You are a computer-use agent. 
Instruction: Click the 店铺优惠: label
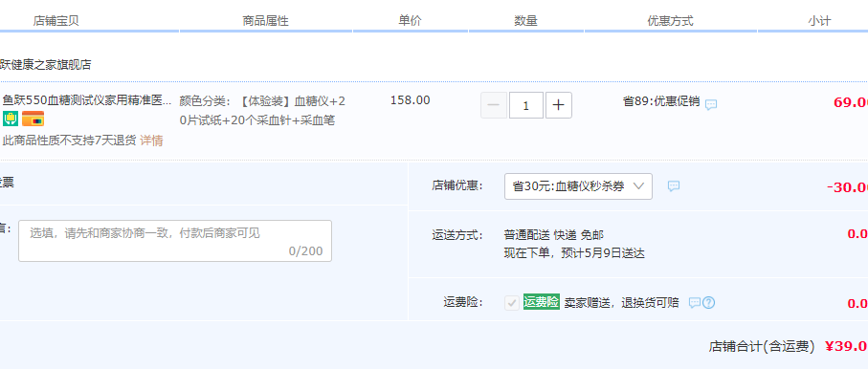point(457,185)
